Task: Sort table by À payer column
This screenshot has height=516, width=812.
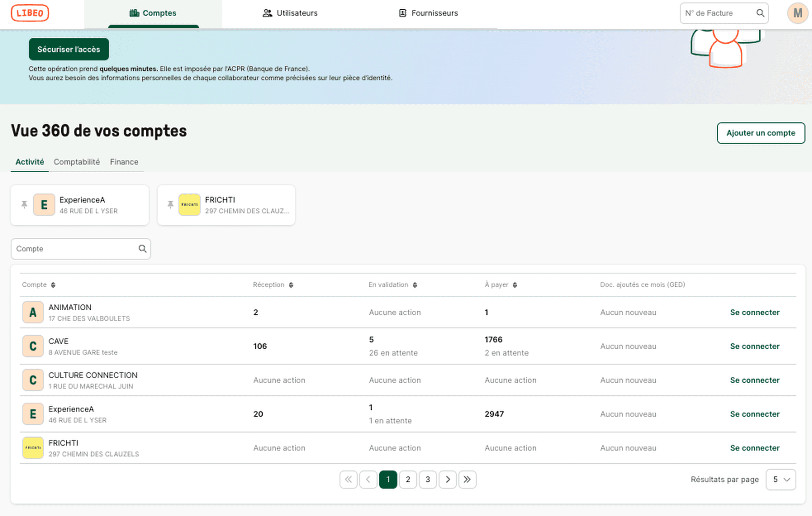Action: 515,285
